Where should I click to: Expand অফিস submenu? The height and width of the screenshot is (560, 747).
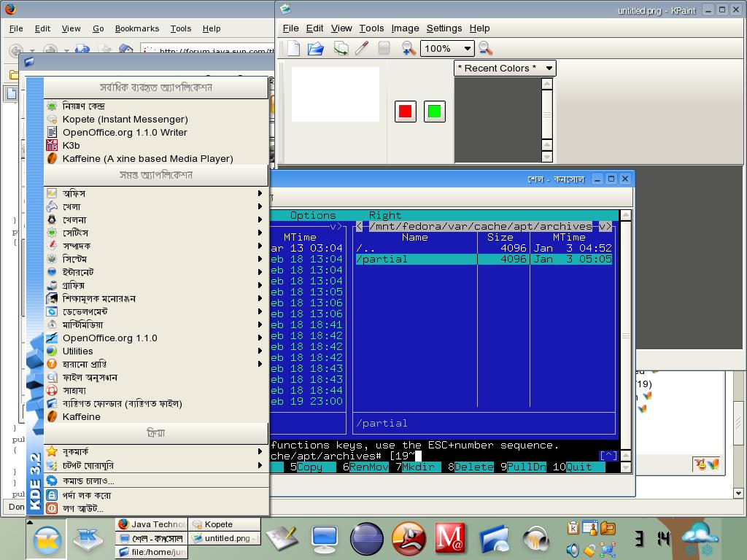(x=156, y=193)
